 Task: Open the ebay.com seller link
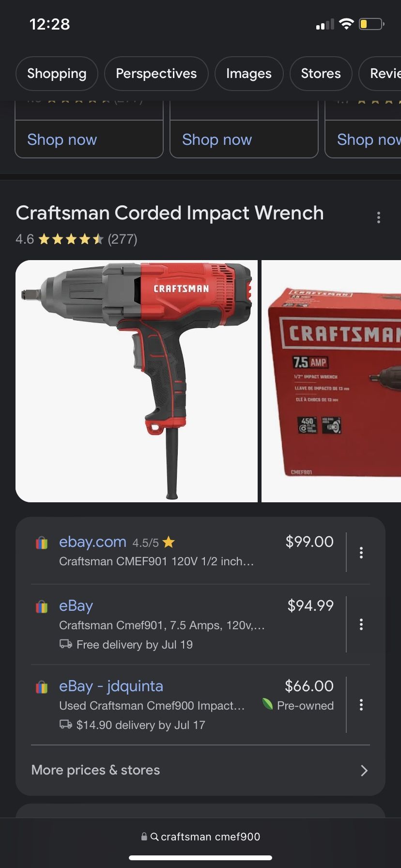(93, 542)
